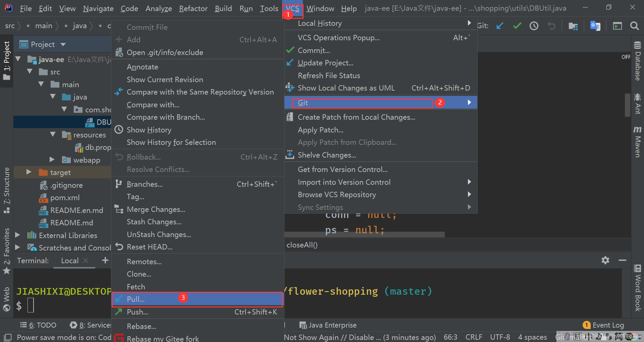The width and height of the screenshot is (644, 342).
Task: Open Git show history clock icon
Action: (x=534, y=26)
